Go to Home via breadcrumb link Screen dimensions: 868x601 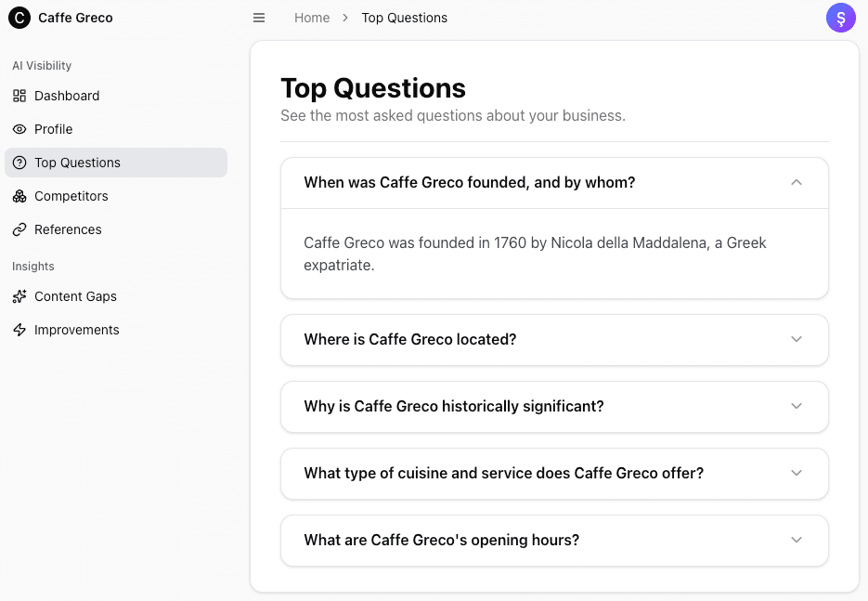(x=312, y=18)
